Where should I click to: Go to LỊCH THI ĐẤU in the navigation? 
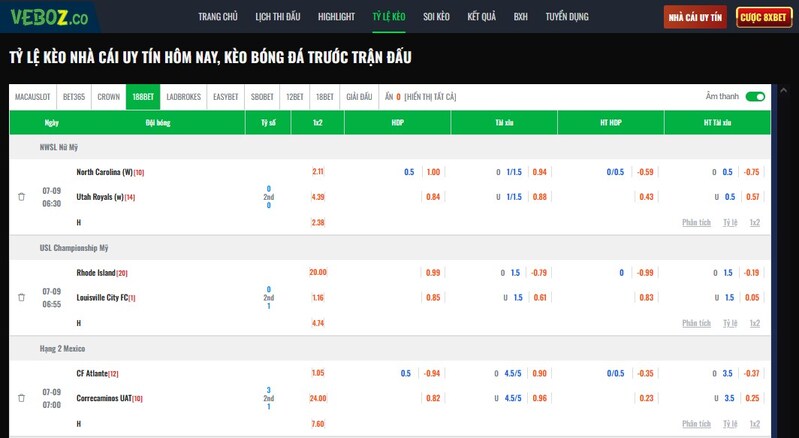point(277,17)
